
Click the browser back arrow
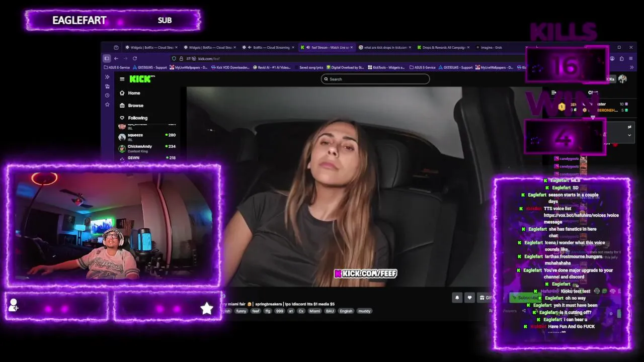tap(116, 58)
